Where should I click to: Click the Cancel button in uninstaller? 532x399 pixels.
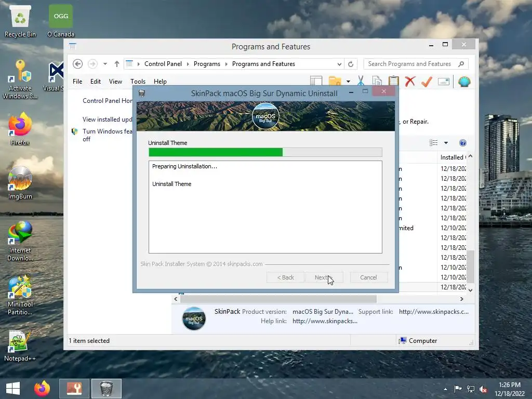368,277
